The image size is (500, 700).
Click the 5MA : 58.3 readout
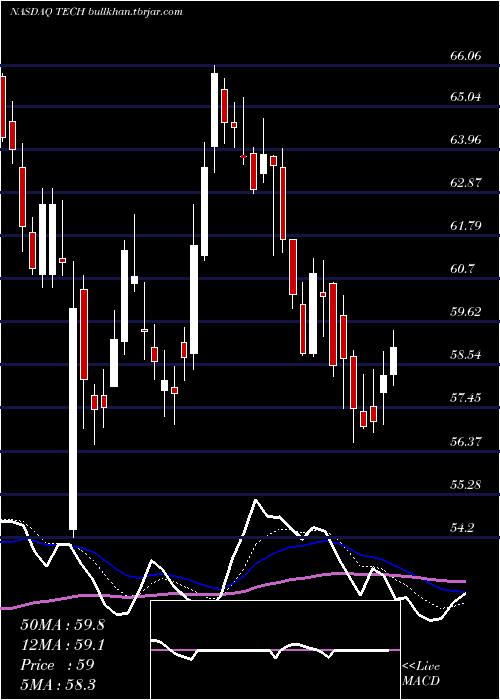pos(58,685)
